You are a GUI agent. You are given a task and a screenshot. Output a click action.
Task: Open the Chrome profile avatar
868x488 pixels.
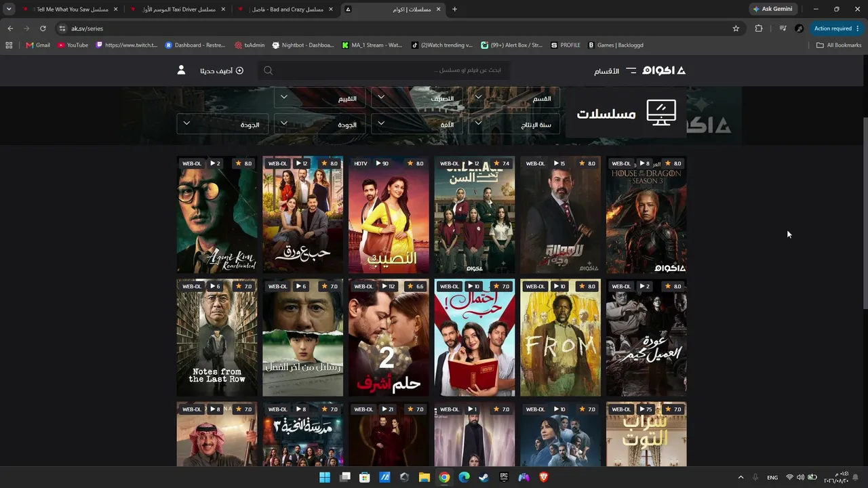pos(799,28)
